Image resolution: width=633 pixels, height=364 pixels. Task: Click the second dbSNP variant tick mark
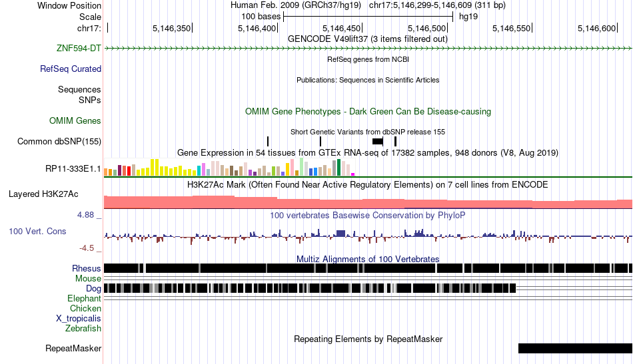[x=320, y=141]
